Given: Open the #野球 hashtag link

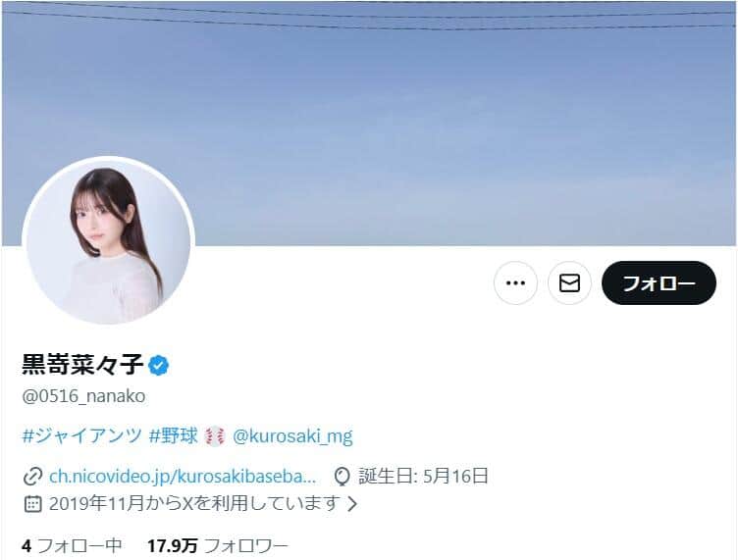Looking at the screenshot, I should tap(173, 435).
